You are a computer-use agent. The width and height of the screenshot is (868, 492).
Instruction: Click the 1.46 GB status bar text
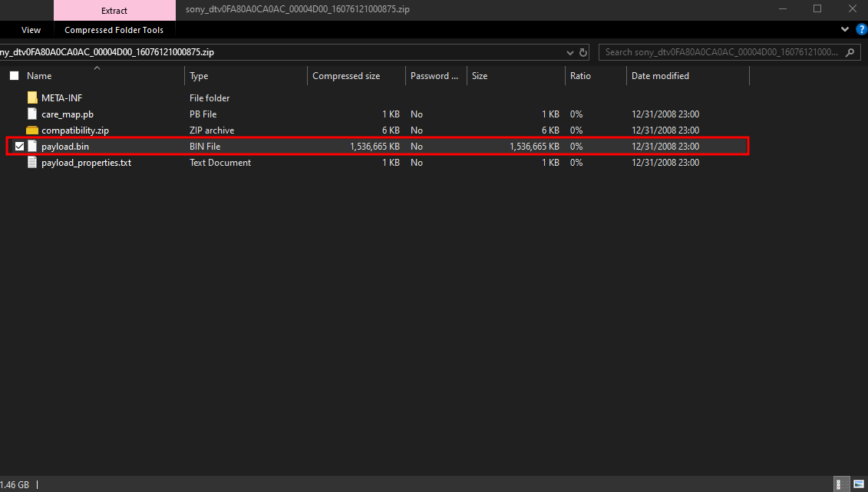pos(15,485)
